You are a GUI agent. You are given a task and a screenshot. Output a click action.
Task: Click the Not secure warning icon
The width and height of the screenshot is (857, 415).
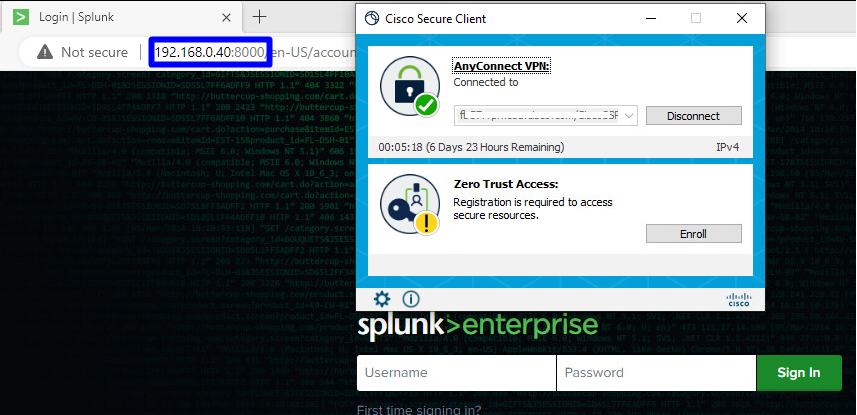45,52
